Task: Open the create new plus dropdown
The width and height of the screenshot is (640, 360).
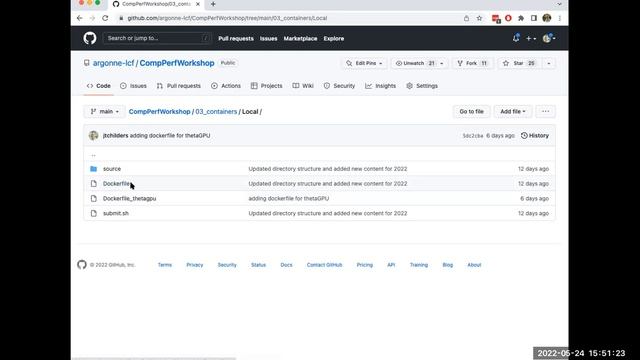Action: (x=531, y=38)
